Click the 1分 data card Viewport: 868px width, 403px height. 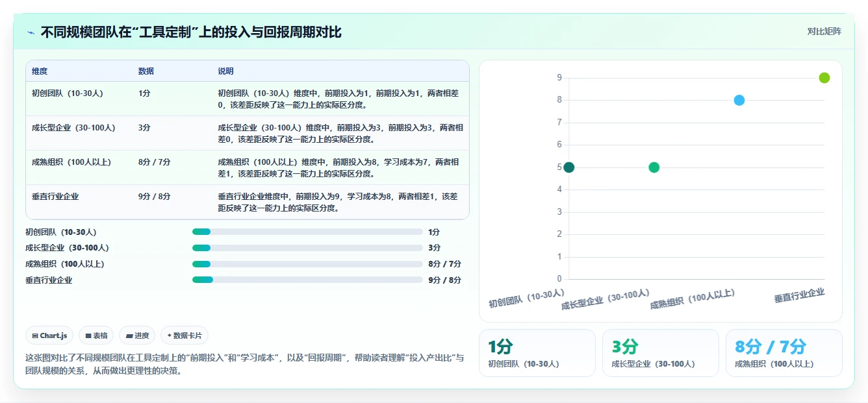coord(537,353)
